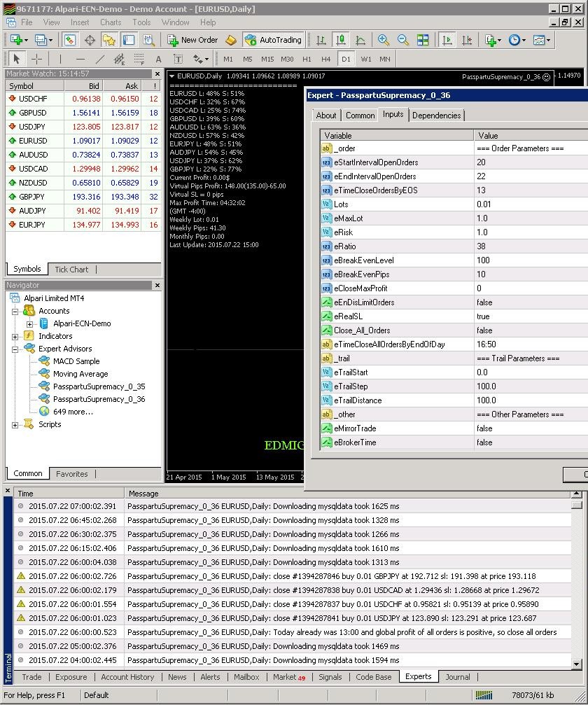The width and height of the screenshot is (588, 705).
Task: Open the Profiles toolbar icon
Action: pyautogui.click(x=43, y=40)
